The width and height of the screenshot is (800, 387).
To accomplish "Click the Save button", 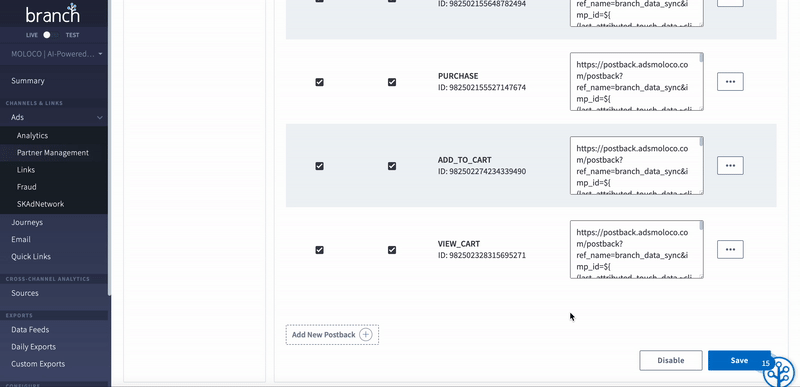I will (x=739, y=360).
